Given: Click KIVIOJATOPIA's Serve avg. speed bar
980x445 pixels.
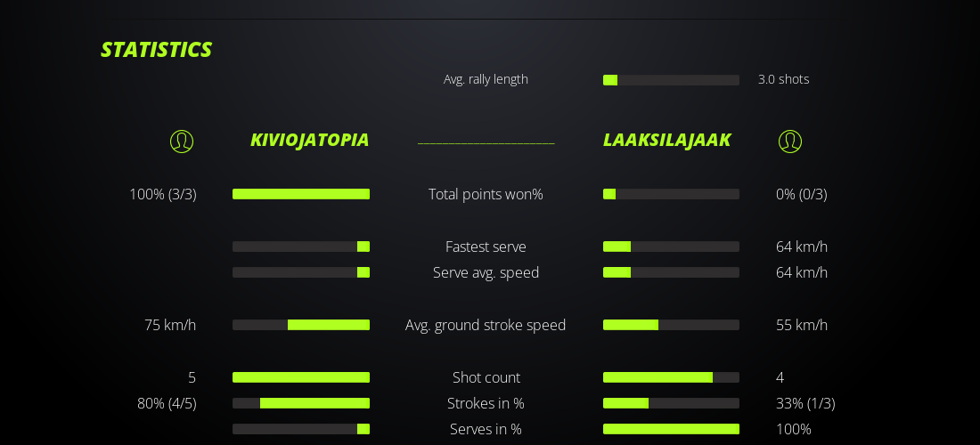Looking at the screenshot, I should pos(301,272).
